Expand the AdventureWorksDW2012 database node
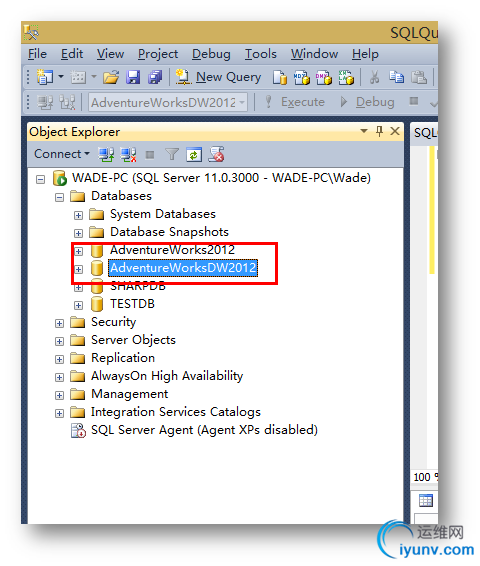 [78, 269]
